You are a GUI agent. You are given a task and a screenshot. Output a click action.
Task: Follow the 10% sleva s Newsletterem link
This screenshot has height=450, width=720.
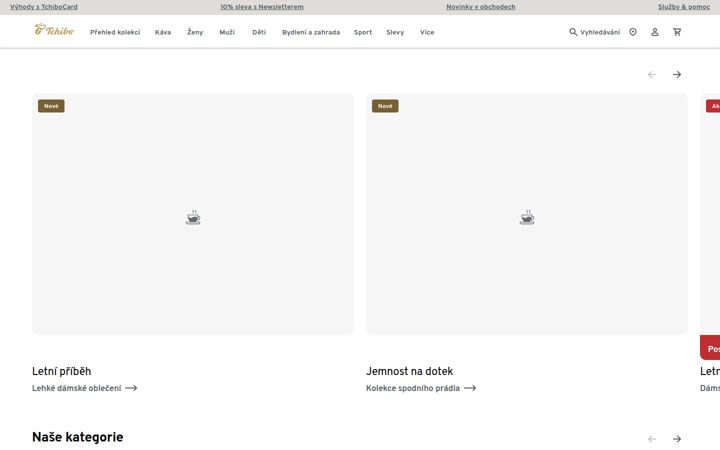click(262, 7)
